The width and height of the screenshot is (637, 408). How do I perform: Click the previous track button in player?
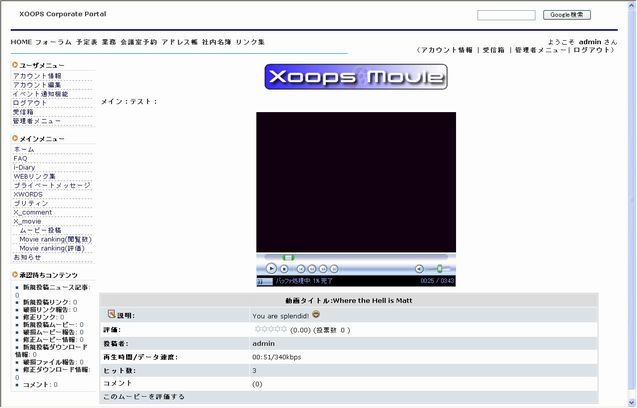301,269
